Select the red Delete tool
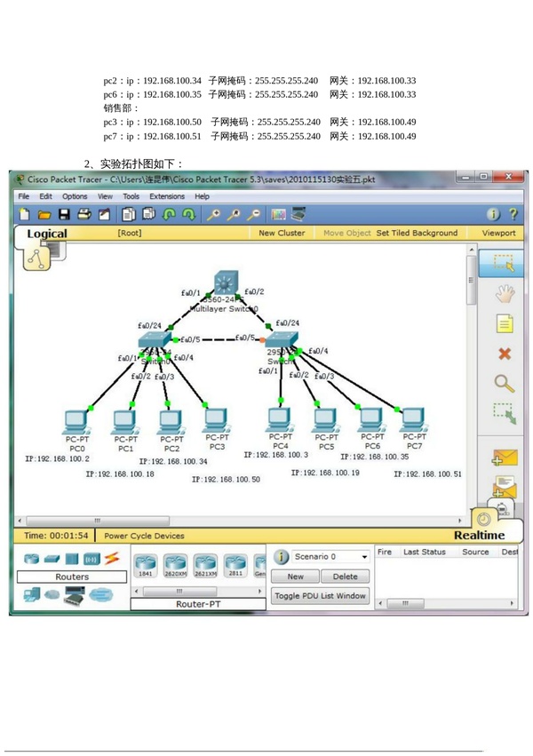The width and height of the screenshot is (533, 756). coord(504,354)
